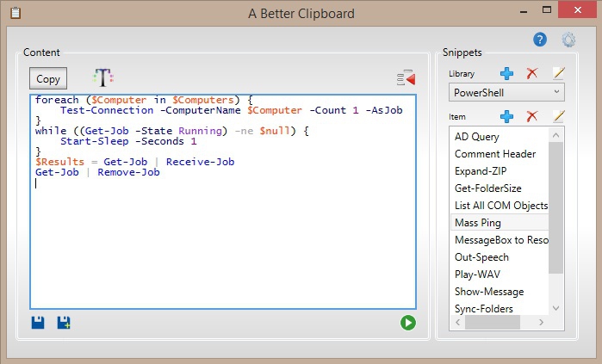Open the blue help question mark
The image size is (602, 364).
(540, 40)
